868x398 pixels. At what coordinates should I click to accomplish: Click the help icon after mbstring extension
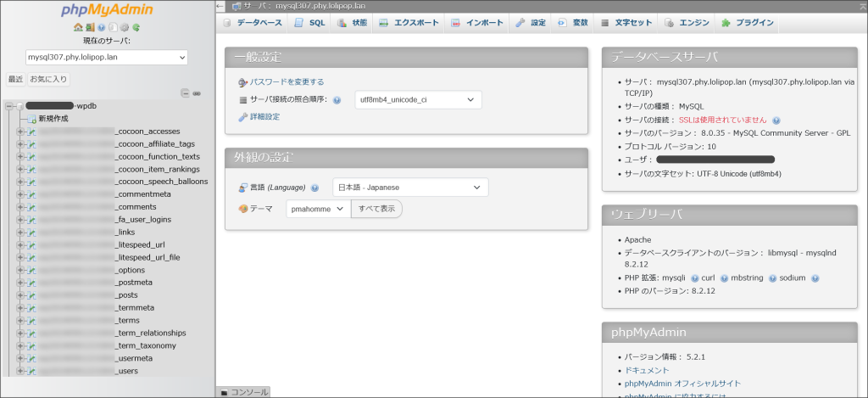[771, 278]
